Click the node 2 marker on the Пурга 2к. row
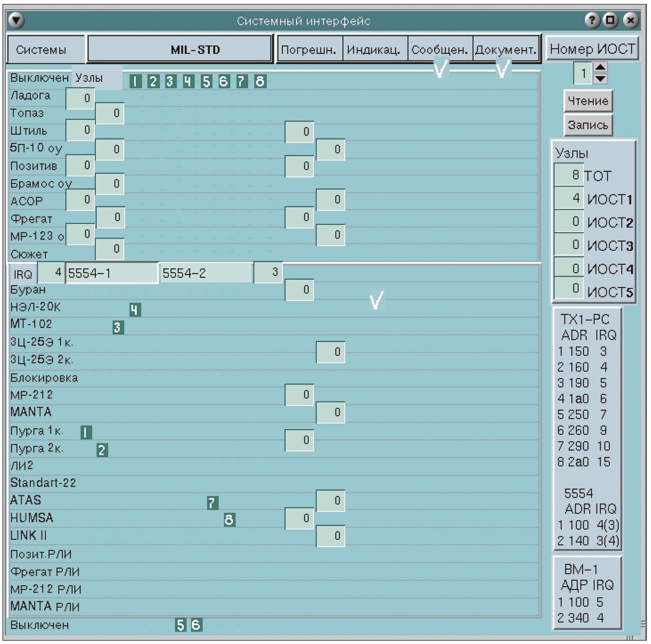Image resolution: width=651 pixels, height=644 pixels. coord(102,450)
